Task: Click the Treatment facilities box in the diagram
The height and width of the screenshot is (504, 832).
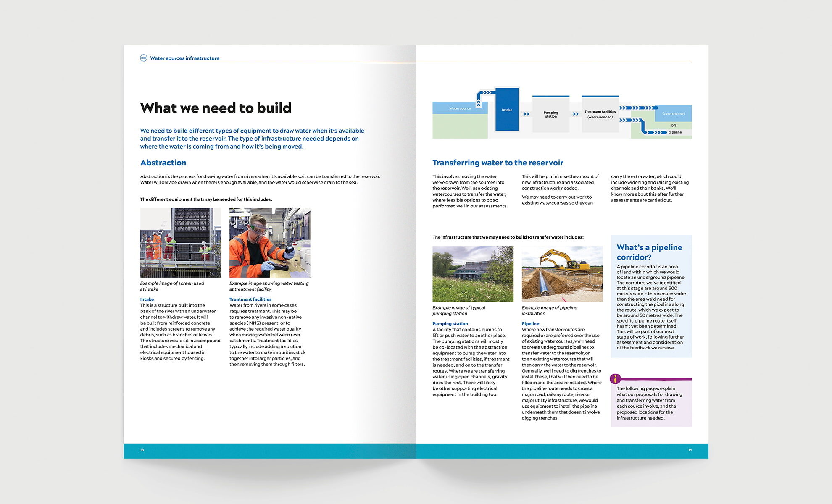Action: tap(600, 114)
